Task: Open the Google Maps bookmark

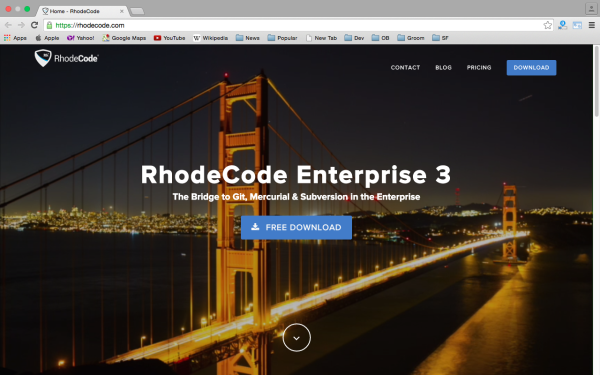Action: [124, 38]
